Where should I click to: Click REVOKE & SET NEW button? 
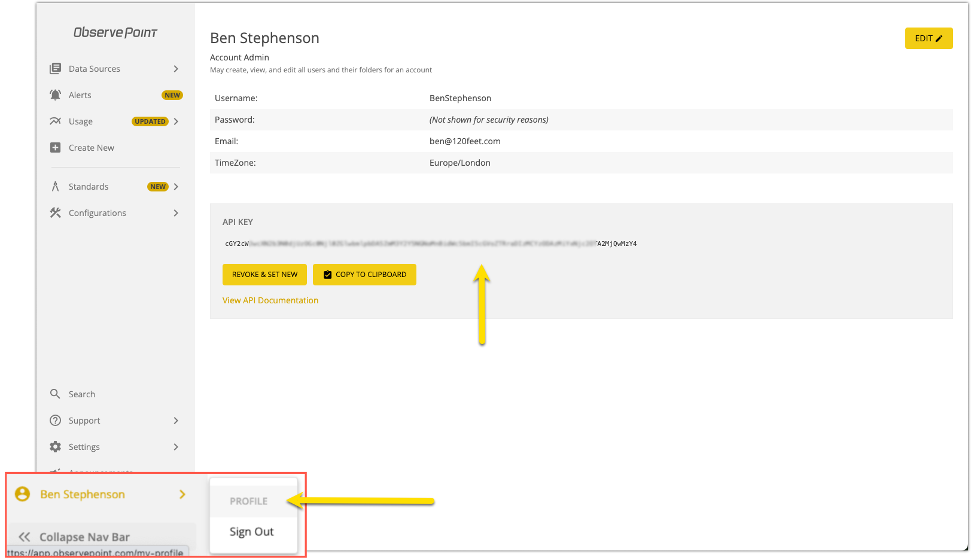click(264, 275)
